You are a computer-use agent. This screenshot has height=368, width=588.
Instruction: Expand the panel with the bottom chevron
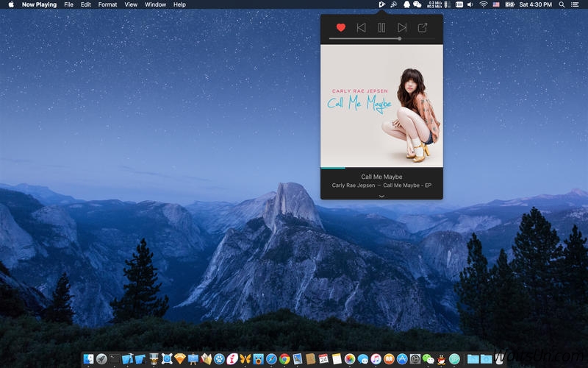coord(381,196)
